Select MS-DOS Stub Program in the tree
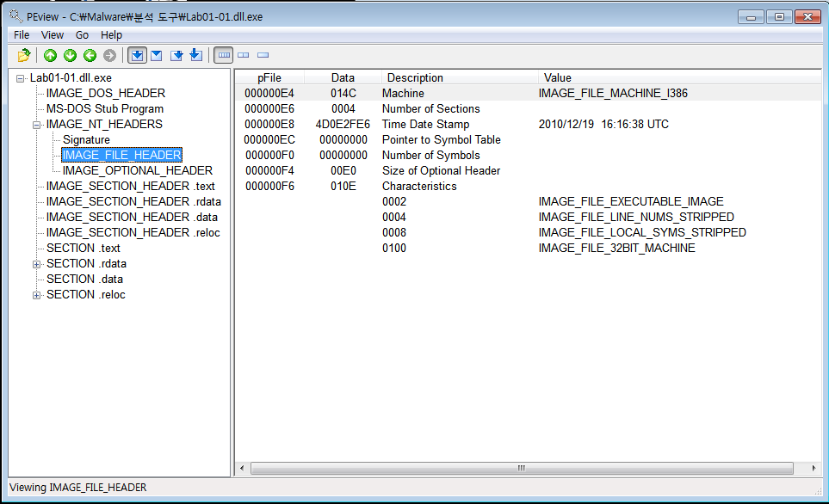 (x=105, y=109)
